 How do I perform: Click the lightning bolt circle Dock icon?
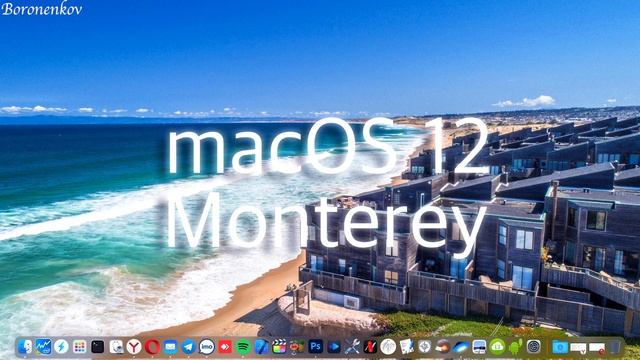click(61, 347)
